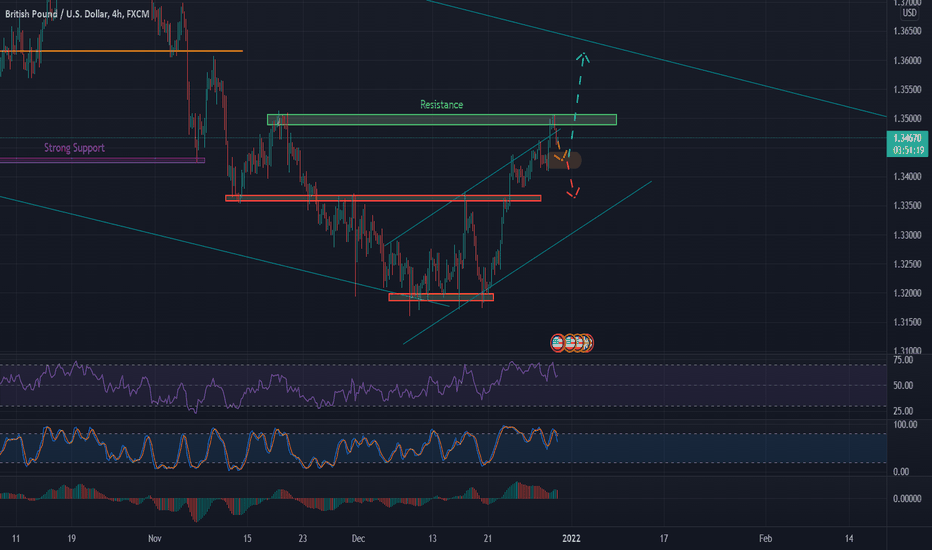Click the British Pound / U.S. Dollar chart title
The width and height of the screenshot is (932, 550).
tap(77, 14)
